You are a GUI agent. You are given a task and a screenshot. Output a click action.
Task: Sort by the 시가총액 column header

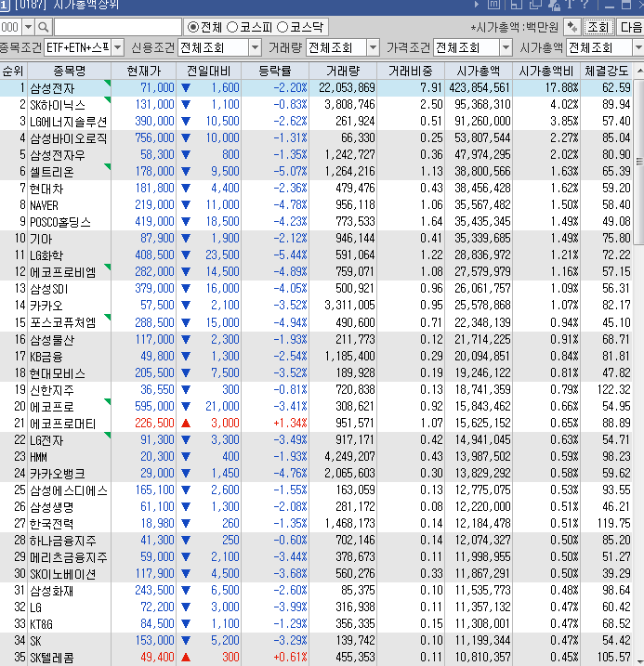click(x=479, y=71)
